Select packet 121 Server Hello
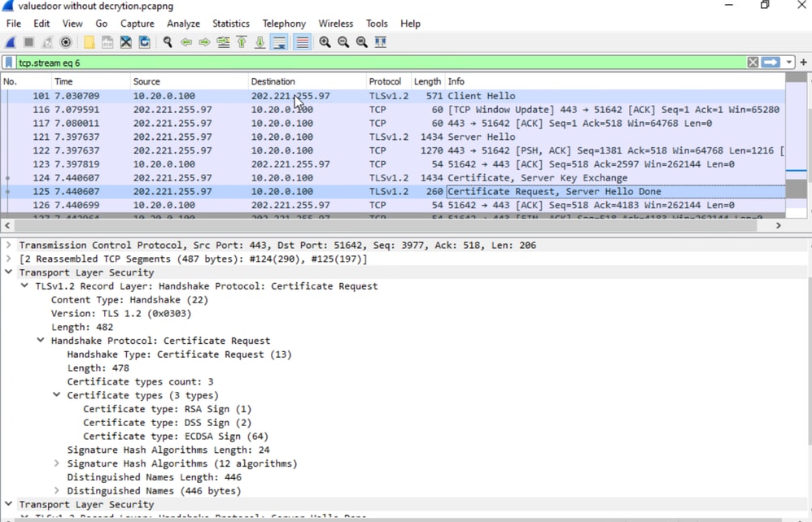The image size is (812, 522). pos(392,137)
